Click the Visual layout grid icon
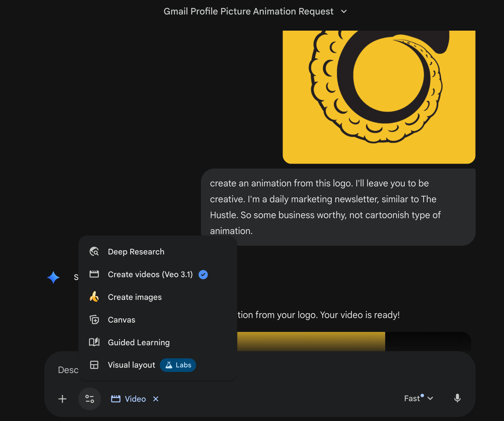Screen dimensions: 504x421 click(x=94, y=365)
